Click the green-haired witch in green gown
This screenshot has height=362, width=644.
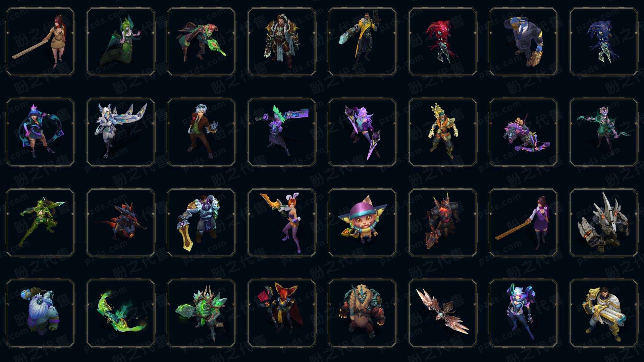(x=121, y=42)
